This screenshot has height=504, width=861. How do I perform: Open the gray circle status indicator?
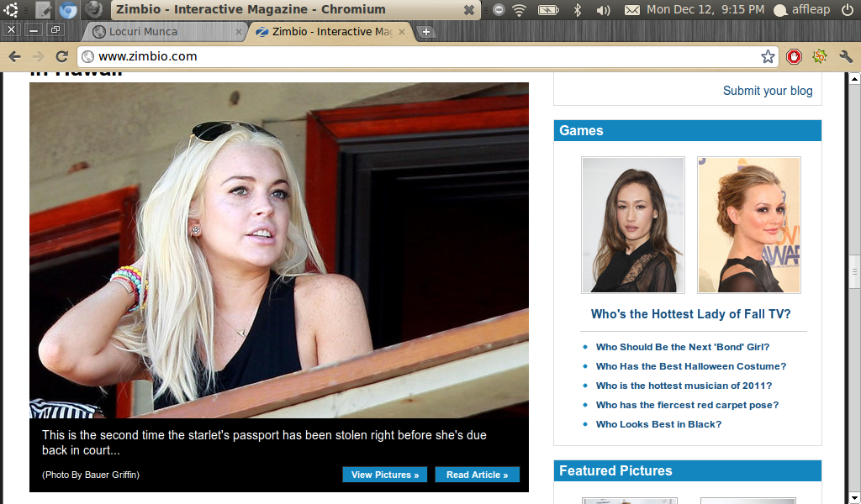(499, 9)
